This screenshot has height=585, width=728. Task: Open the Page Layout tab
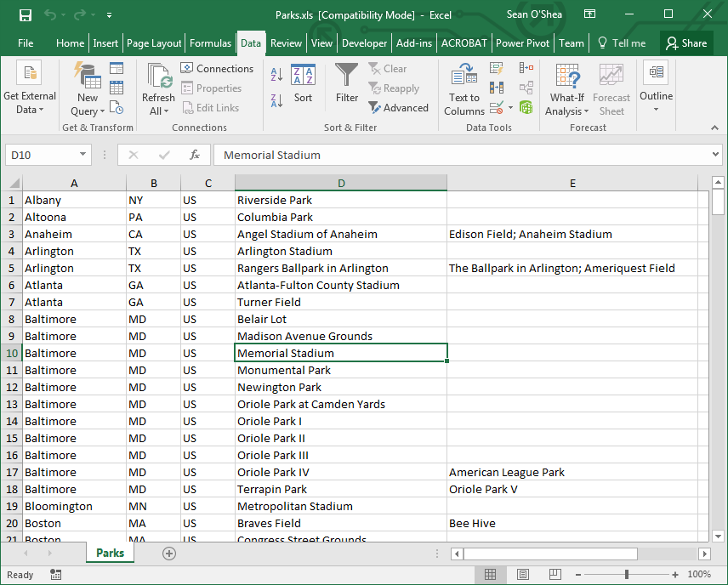pyautogui.click(x=154, y=43)
